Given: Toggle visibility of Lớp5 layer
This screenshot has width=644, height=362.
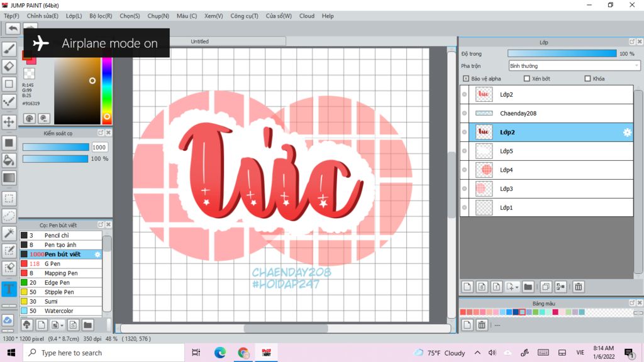Looking at the screenshot, I should [x=465, y=151].
